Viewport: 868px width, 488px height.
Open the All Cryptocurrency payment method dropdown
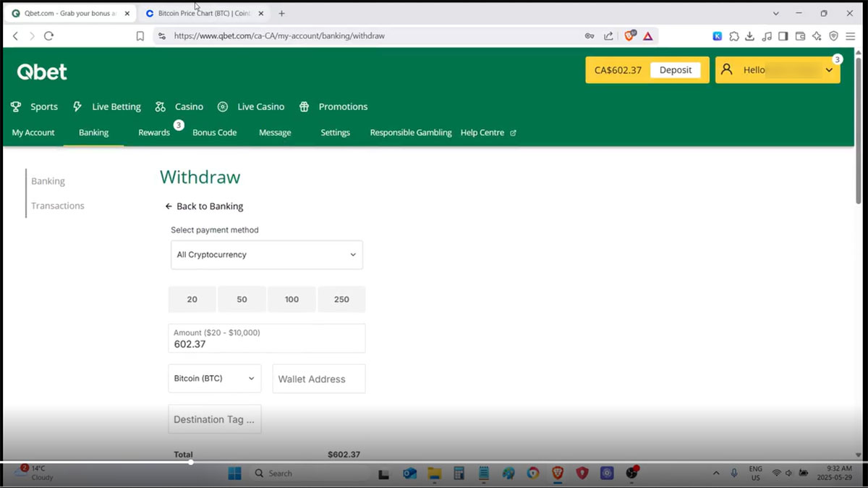point(267,255)
